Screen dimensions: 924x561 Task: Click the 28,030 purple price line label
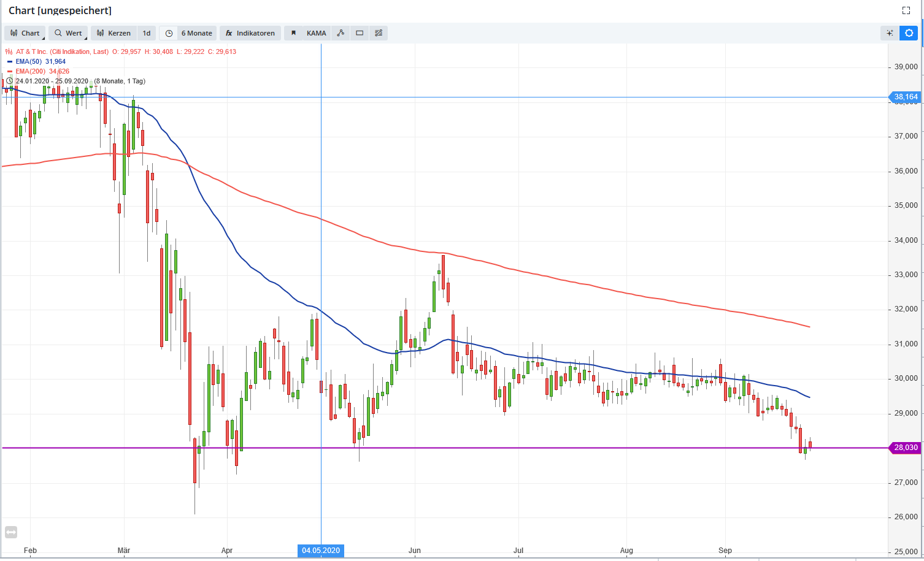pos(905,448)
